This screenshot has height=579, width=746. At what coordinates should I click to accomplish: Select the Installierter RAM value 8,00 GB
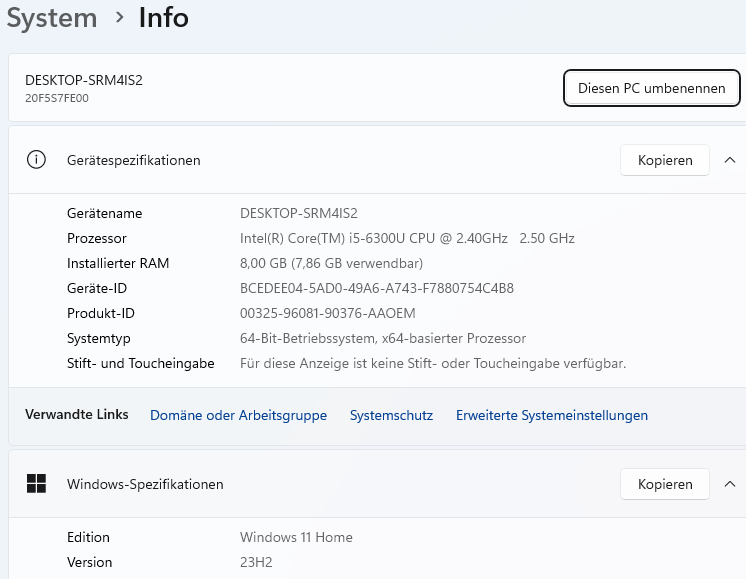point(332,263)
